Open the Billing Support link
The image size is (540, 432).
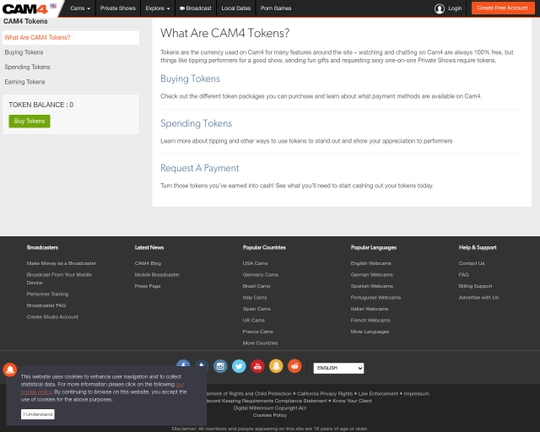pos(475,286)
